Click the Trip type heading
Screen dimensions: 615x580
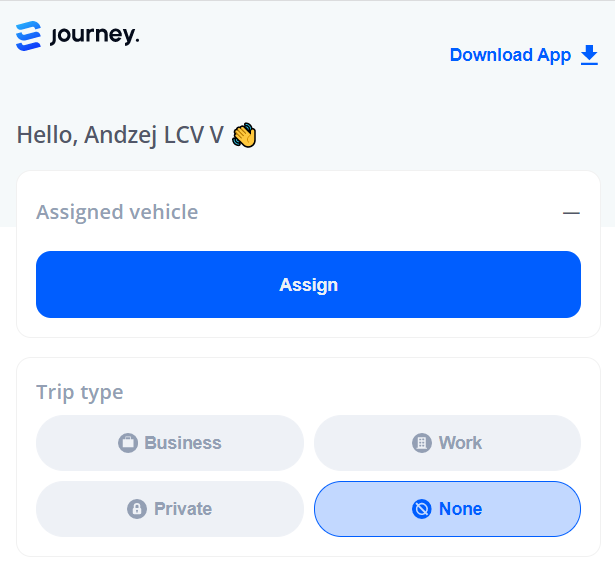click(x=80, y=392)
